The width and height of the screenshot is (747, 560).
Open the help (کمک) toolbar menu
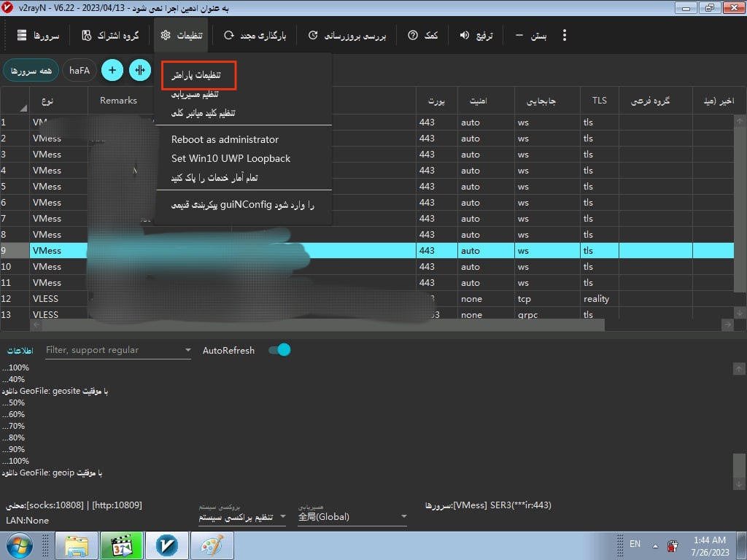(x=423, y=35)
